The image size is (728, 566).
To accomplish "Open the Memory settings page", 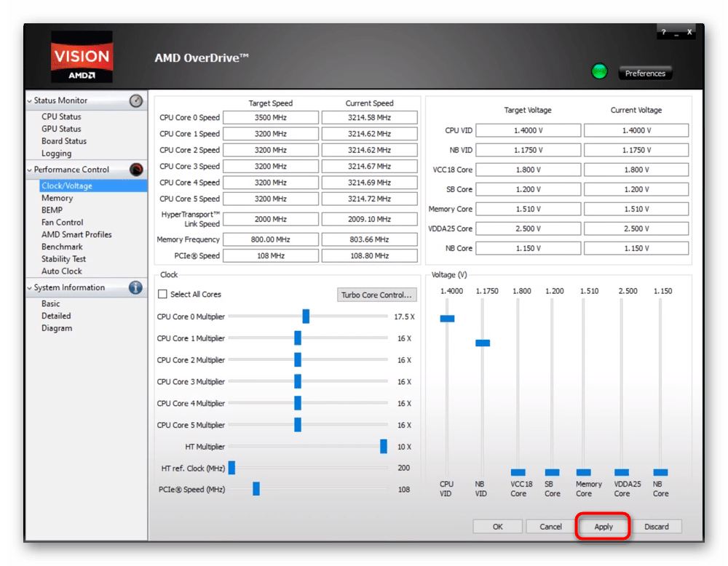I will [x=57, y=198].
